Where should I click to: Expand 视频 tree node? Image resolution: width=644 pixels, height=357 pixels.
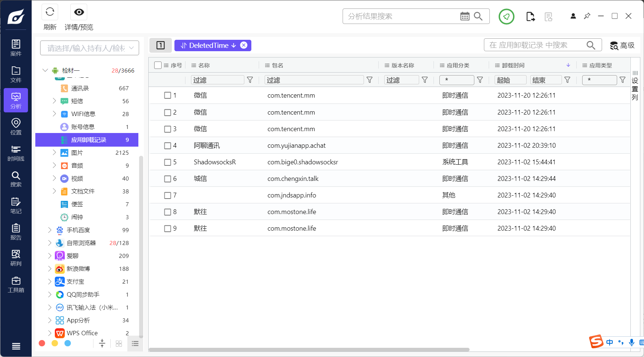pos(54,178)
